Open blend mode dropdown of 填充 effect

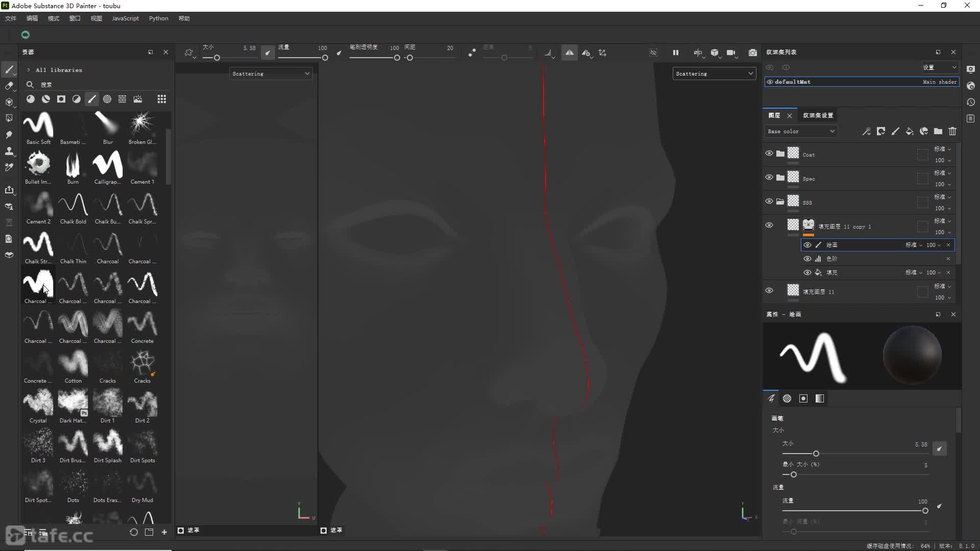pyautogui.click(x=914, y=272)
